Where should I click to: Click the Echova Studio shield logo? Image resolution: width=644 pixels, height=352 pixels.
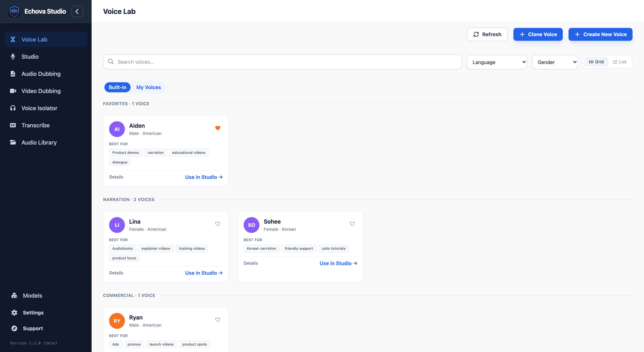(x=14, y=11)
